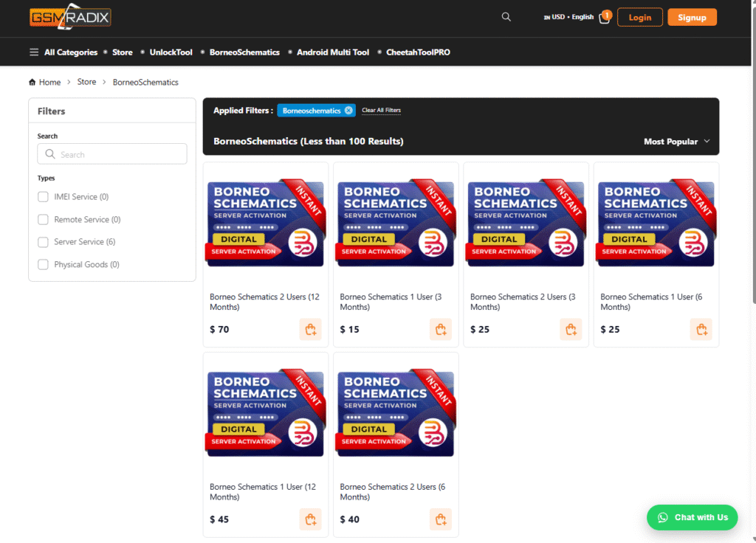The image size is (756, 543).
Task: Open CheetahToolPRO navigation item
Action: (418, 52)
